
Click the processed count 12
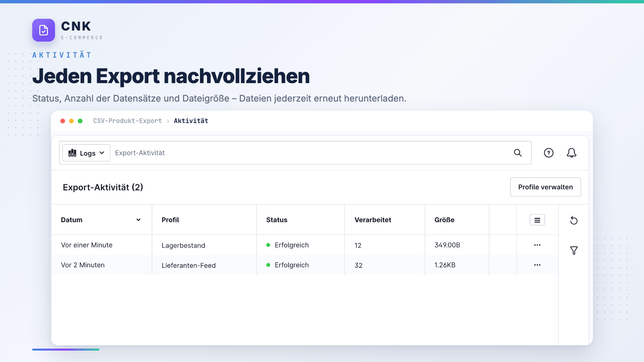(x=358, y=245)
